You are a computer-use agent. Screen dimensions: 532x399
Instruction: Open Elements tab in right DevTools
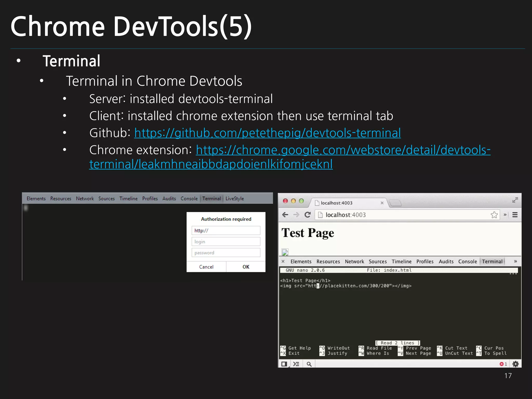pos(301,262)
